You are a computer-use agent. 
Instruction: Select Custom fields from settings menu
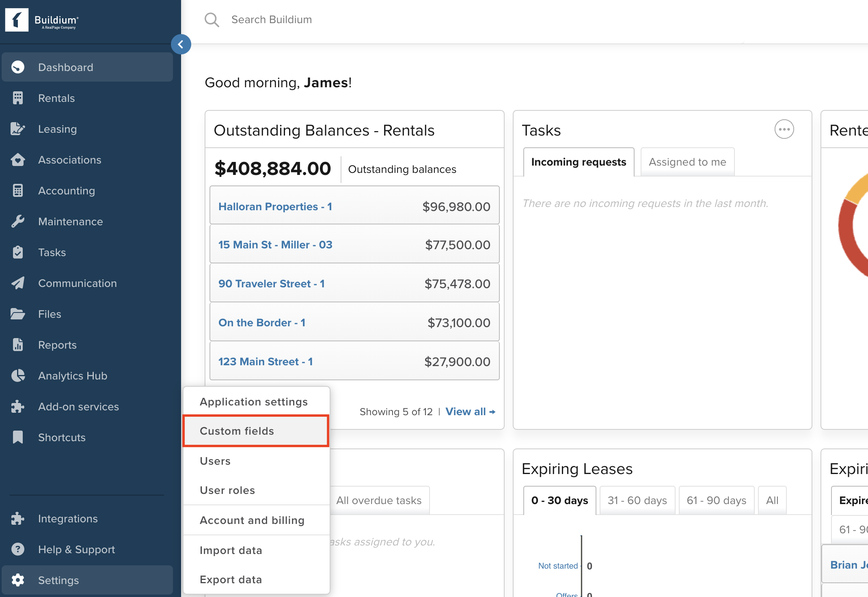(x=237, y=431)
